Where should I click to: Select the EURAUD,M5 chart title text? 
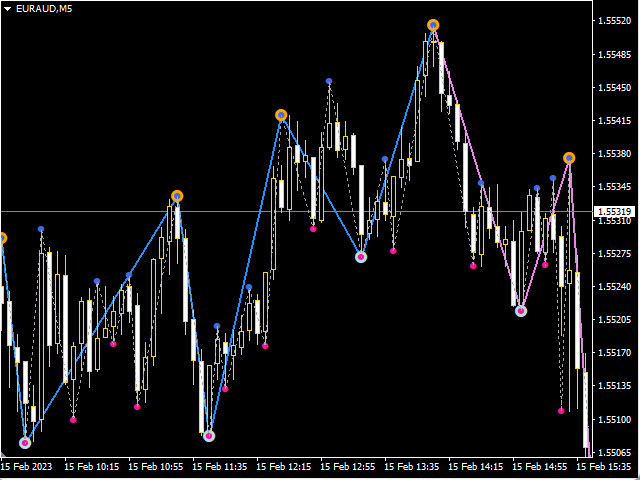coord(44,9)
